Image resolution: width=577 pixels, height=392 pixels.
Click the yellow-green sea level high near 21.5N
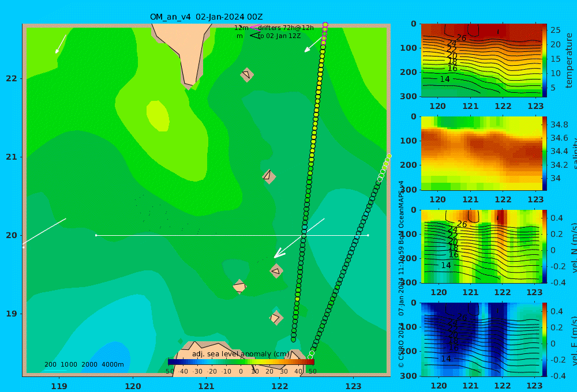pos(158,116)
